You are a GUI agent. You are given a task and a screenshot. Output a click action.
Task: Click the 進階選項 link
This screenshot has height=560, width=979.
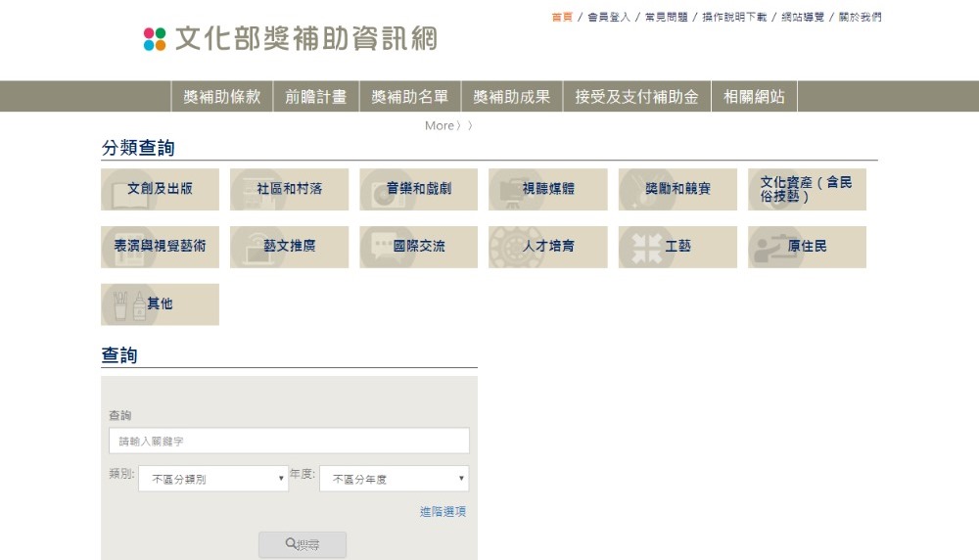click(x=443, y=512)
